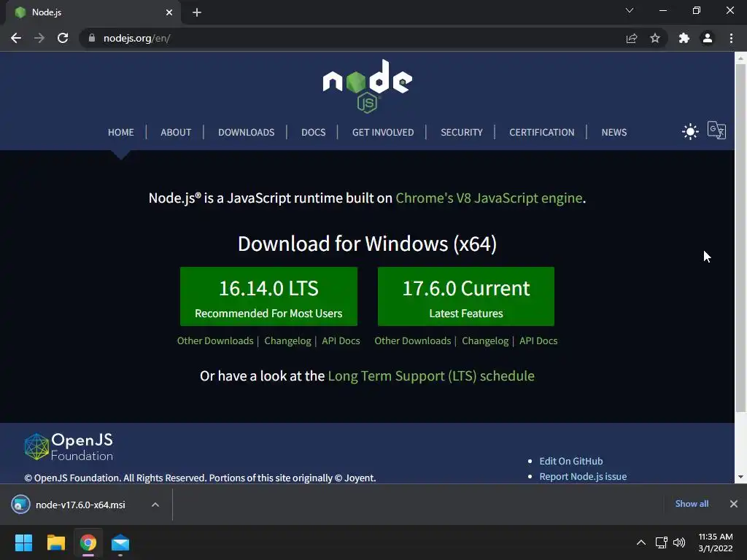Click Show all downloads
The width and height of the screenshot is (747, 560).
tap(692, 504)
